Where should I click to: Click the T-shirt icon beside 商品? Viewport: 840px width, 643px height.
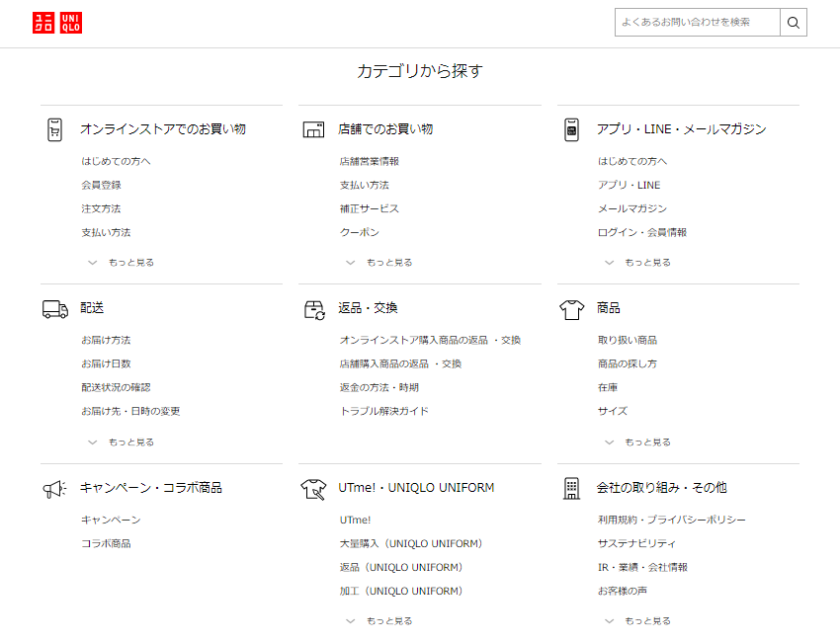click(x=573, y=308)
